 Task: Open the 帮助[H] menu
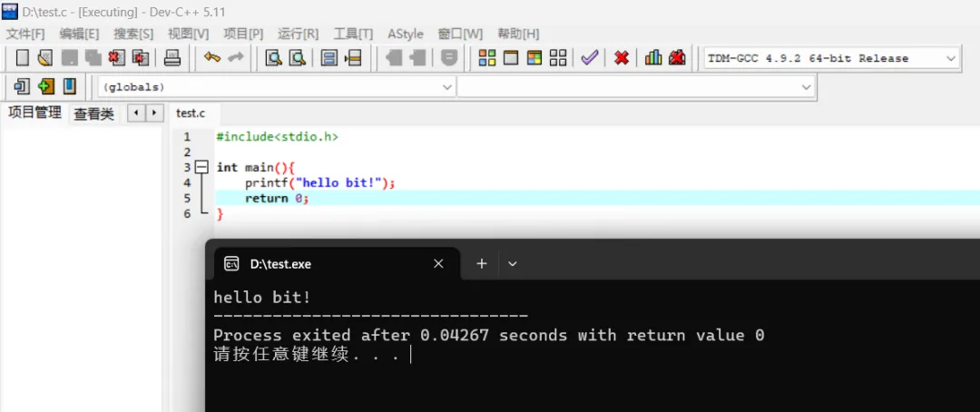(x=518, y=34)
